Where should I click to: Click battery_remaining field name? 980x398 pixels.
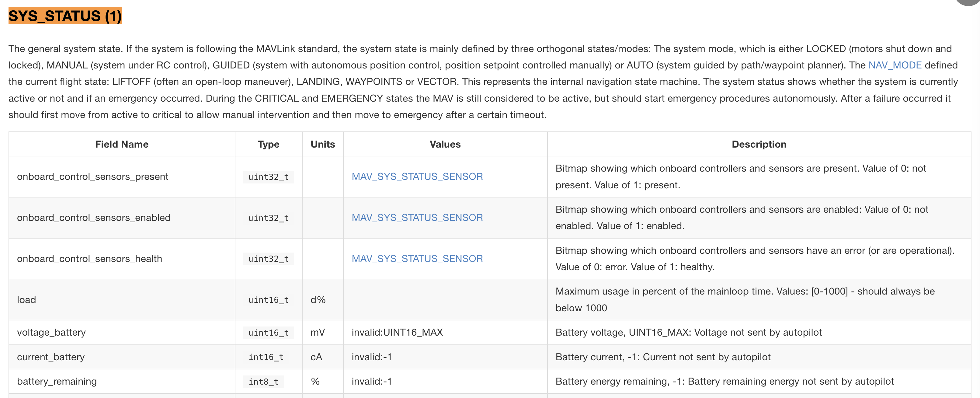pyautogui.click(x=57, y=381)
